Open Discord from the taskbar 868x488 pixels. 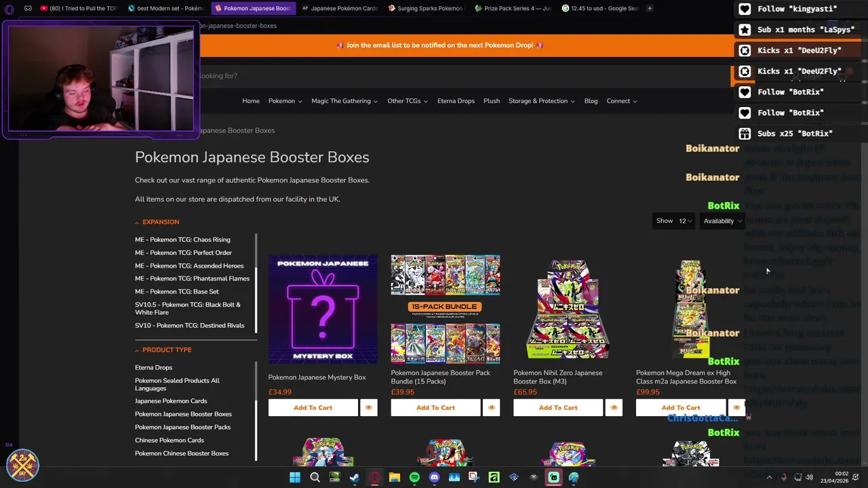click(x=435, y=478)
